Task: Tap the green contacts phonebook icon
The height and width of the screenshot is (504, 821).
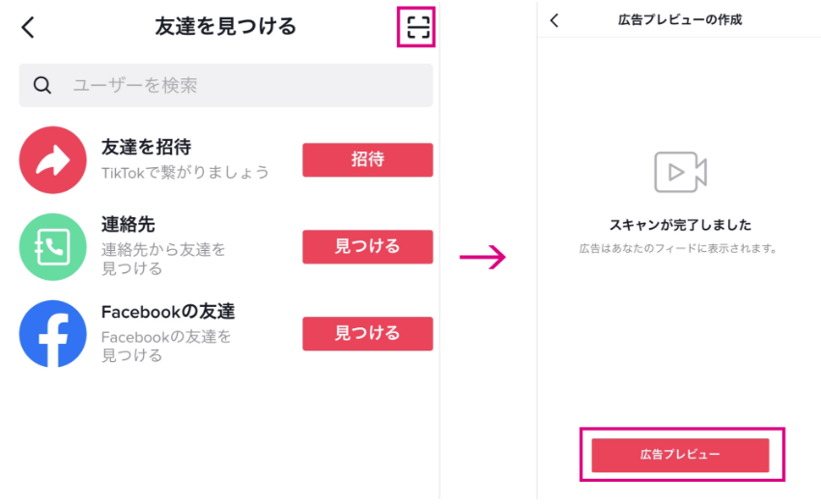Action: click(x=53, y=246)
